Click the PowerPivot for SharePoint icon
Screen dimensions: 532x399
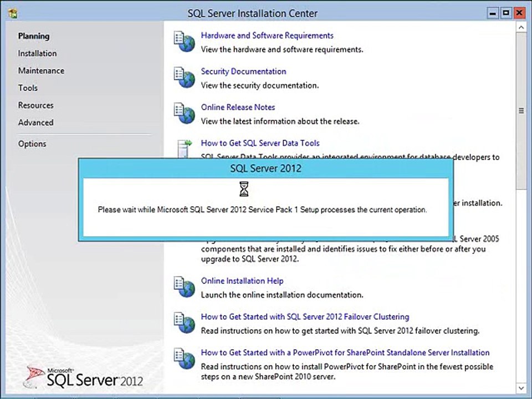[x=184, y=359]
